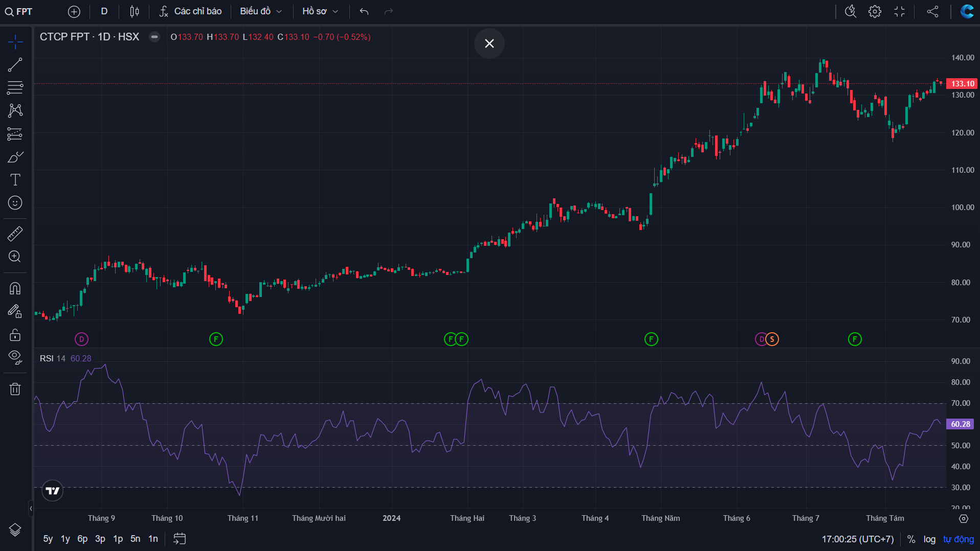The width and height of the screenshot is (980, 551).
Task: Open the quick search icon
Action: coord(851,11)
